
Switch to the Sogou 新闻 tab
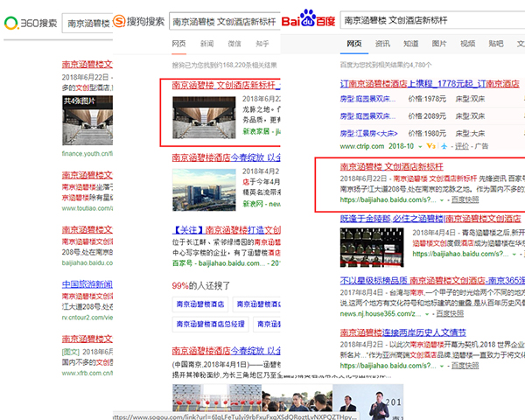(x=206, y=43)
